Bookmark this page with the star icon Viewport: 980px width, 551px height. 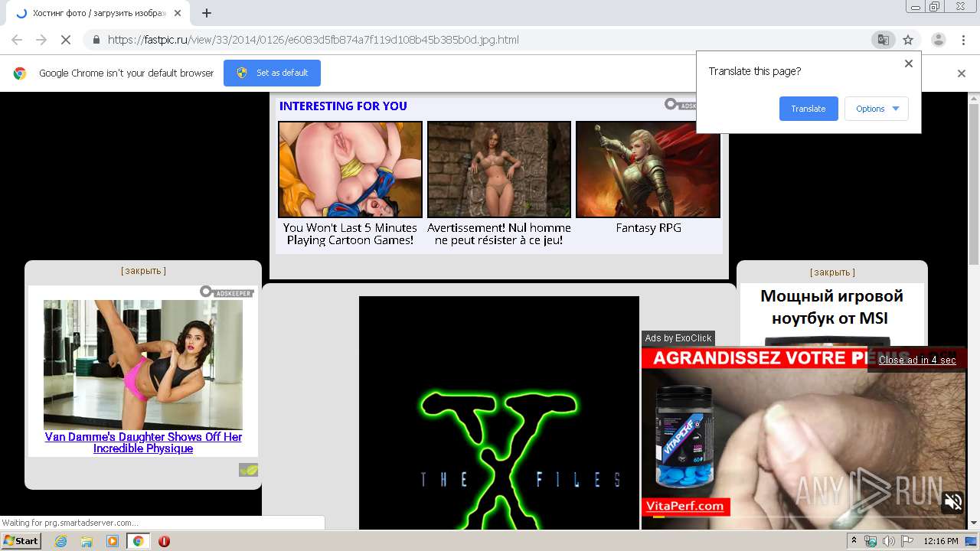908,40
